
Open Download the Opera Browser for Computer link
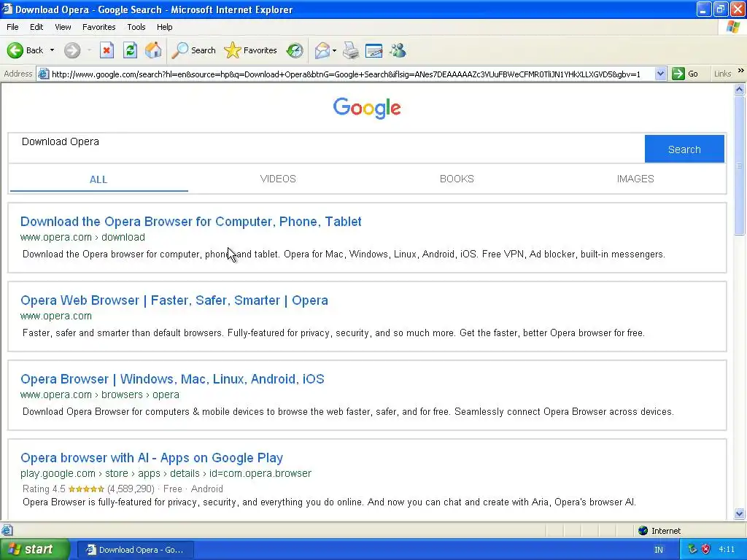(191, 222)
